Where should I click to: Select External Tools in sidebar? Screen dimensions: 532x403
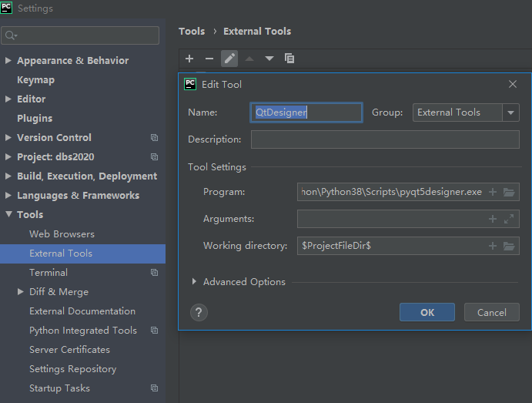pyautogui.click(x=82, y=254)
